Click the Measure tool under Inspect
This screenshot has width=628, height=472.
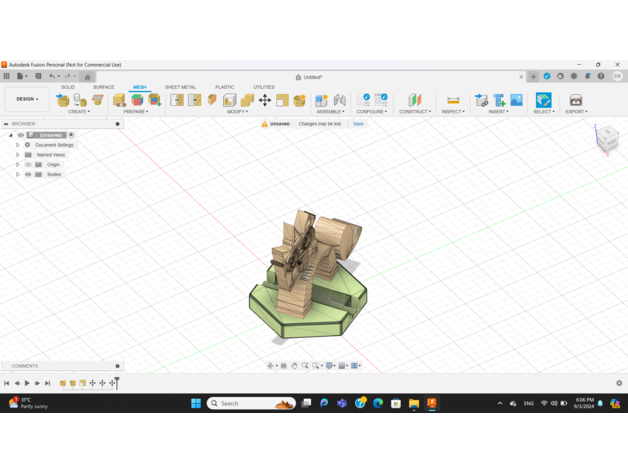(453, 100)
